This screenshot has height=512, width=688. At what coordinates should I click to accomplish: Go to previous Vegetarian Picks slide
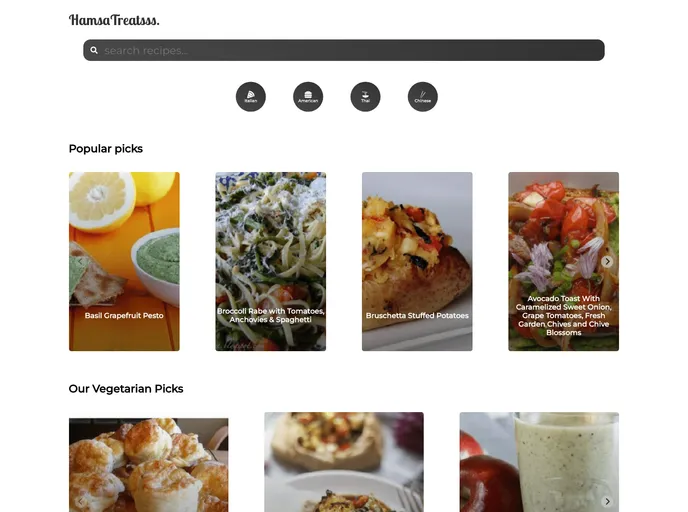tap(80, 501)
